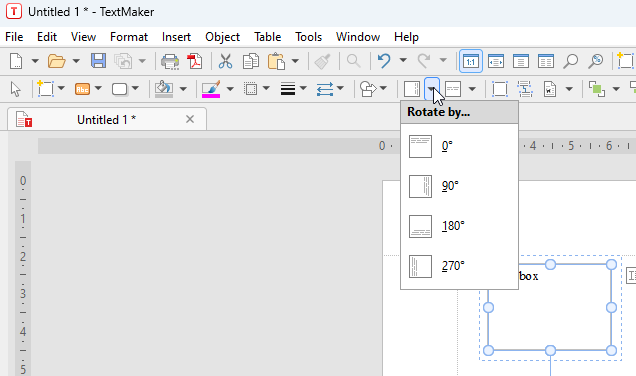The width and height of the screenshot is (636, 376).
Task: Click the Undo arrow icon
Action: click(x=384, y=61)
